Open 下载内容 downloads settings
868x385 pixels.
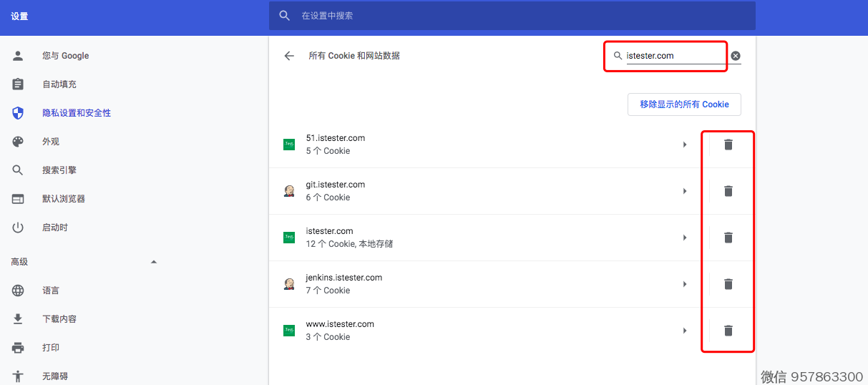[59, 319]
